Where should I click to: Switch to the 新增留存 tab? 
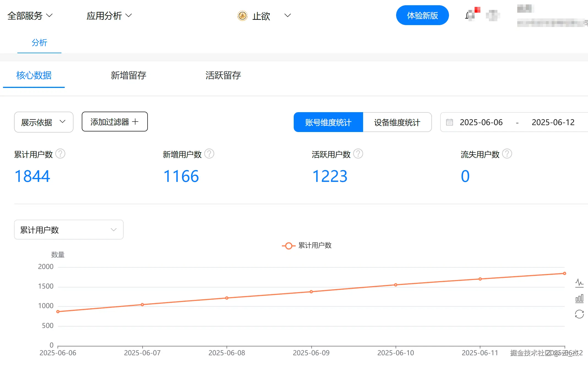click(128, 75)
